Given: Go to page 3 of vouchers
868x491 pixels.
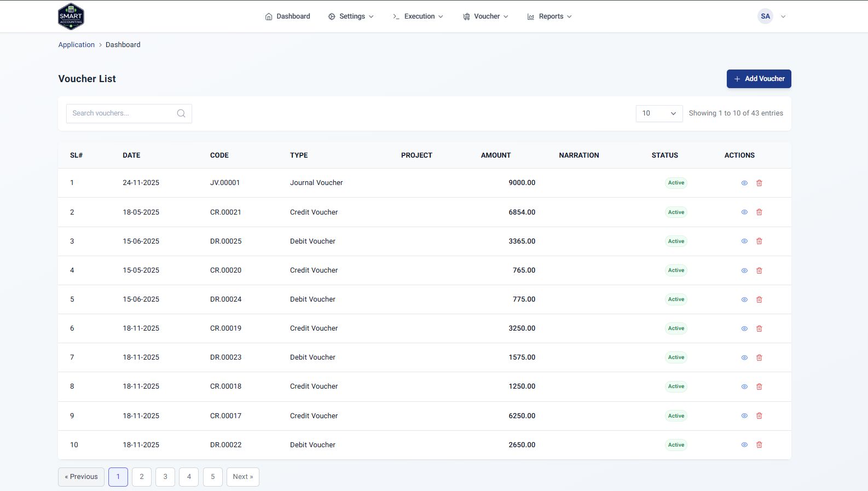Looking at the screenshot, I should [165, 477].
